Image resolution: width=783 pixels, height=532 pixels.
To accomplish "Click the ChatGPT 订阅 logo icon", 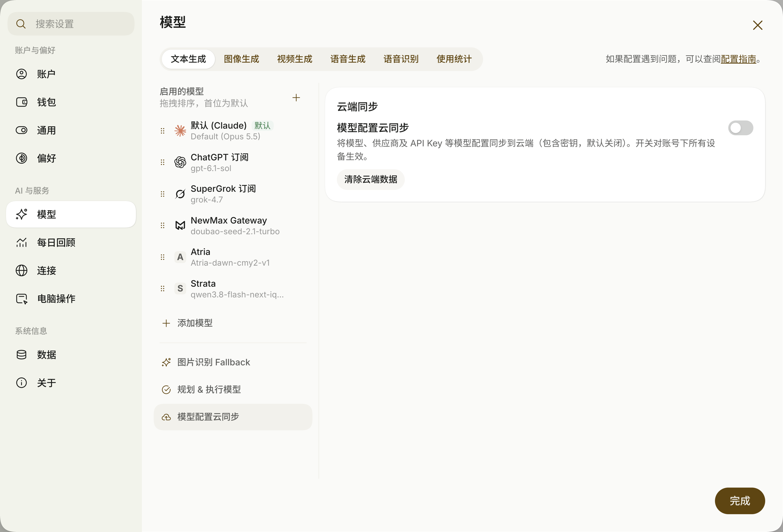I will [x=180, y=162].
